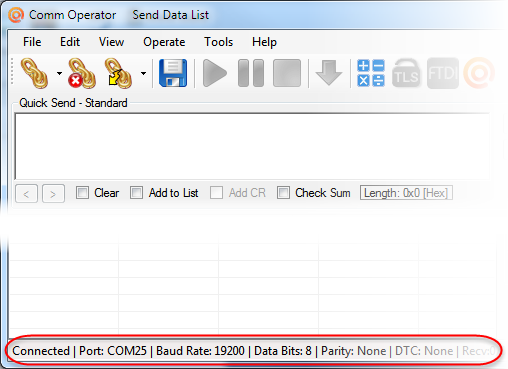The width and height of the screenshot is (508, 369).
Task: Tick the Add to List checkbox
Action: point(136,193)
